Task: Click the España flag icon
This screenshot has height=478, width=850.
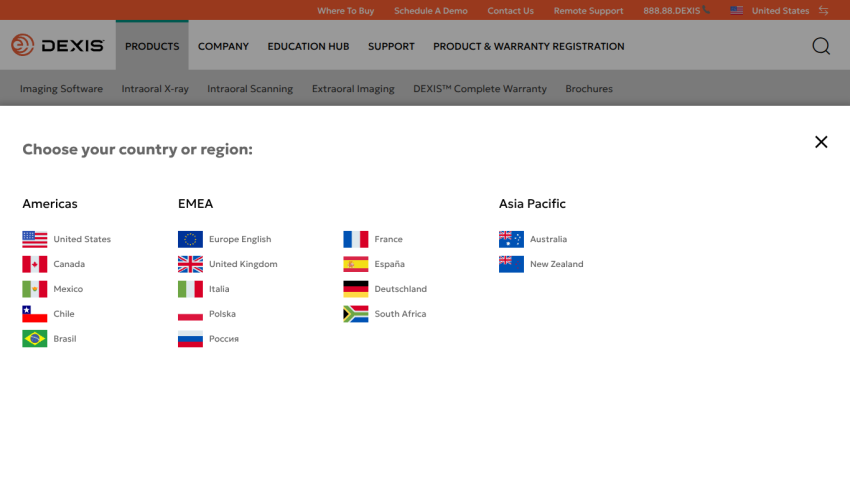Action: tap(356, 264)
